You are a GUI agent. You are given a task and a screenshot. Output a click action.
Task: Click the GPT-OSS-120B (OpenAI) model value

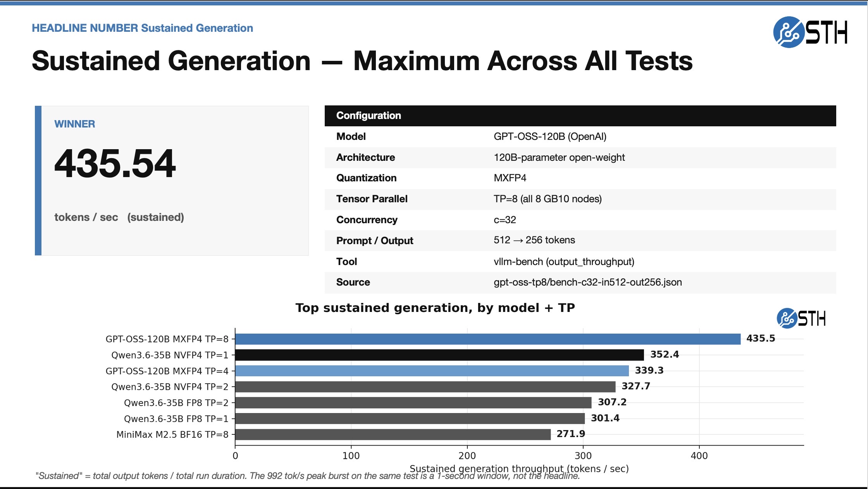tap(549, 136)
